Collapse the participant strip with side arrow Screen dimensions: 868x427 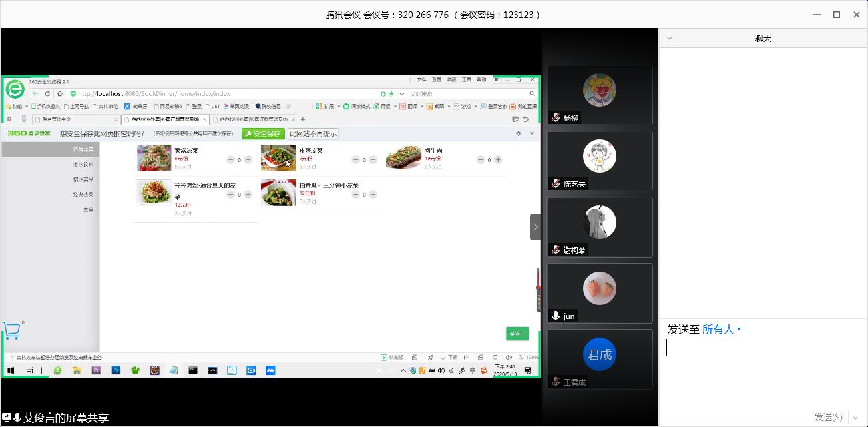pos(535,227)
